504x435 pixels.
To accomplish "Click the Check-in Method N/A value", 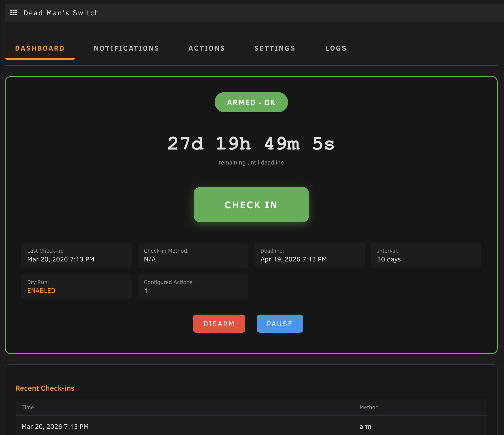I will (150, 259).
